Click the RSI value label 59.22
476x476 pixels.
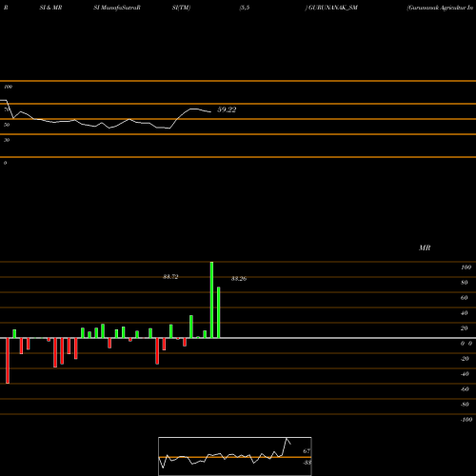tap(227, 109)
